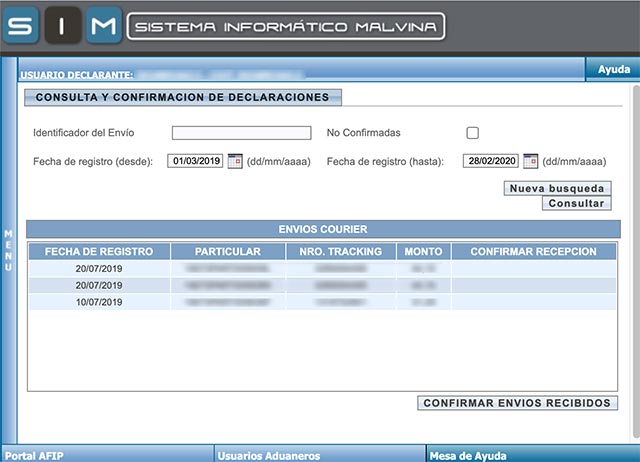Click the Confirmar Recepcion column header
This screenshot has width=640, height=462.
point(533,251)
